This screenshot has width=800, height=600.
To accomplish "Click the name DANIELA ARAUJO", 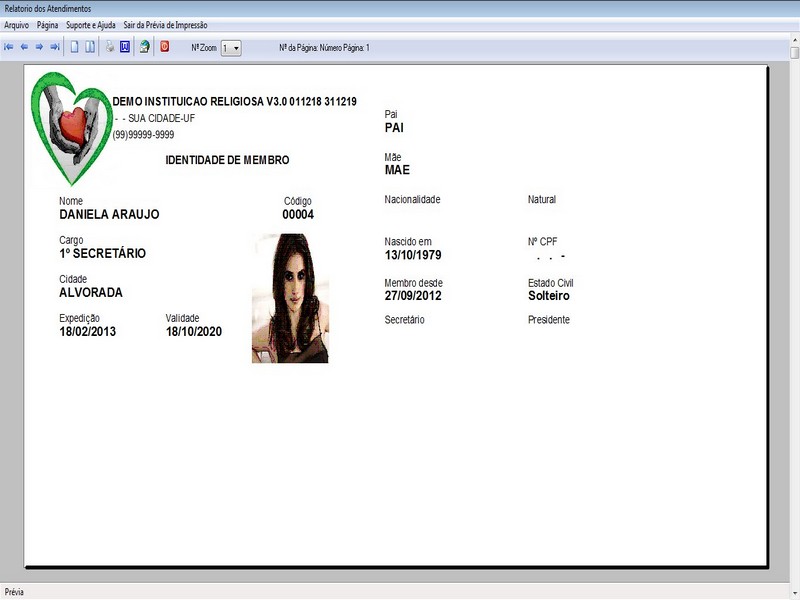I will (x=109, y=214).
